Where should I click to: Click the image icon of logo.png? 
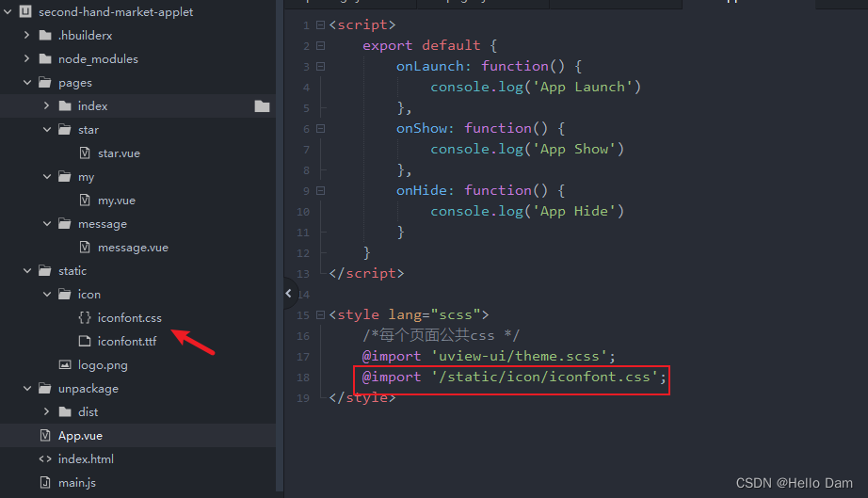65,364
